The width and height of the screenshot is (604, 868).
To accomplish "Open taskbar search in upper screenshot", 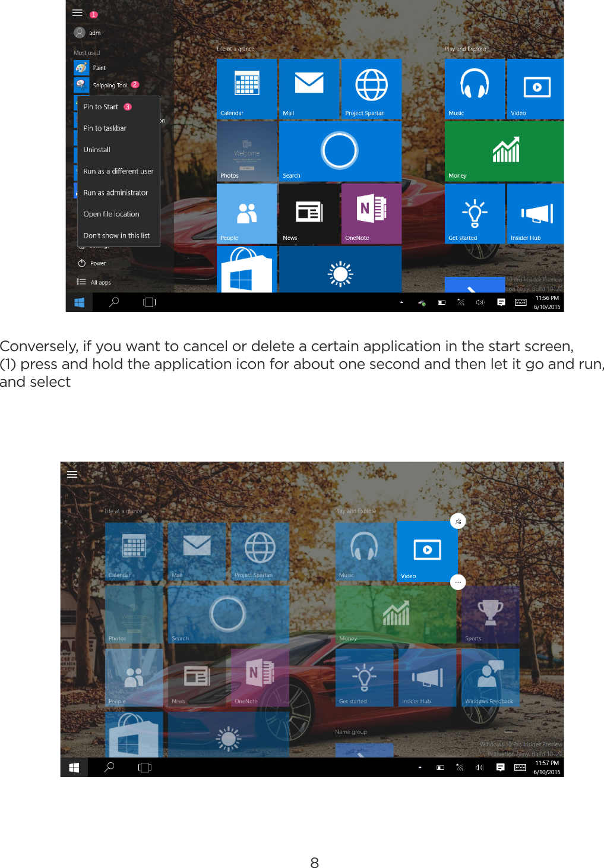I will (x=114, y=302).
